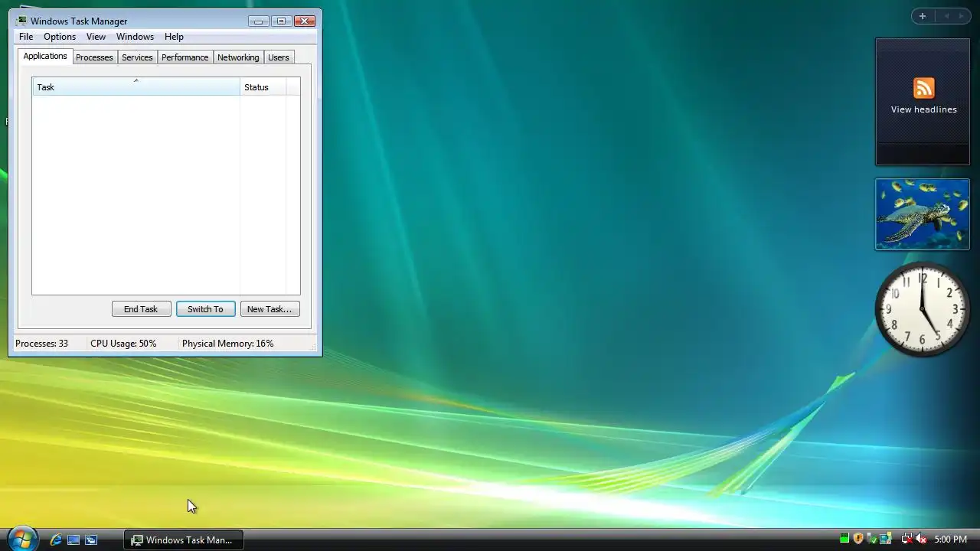Click the sidebar next-page arrow
The image size is (980, 551).
click(x=961, y=16)
